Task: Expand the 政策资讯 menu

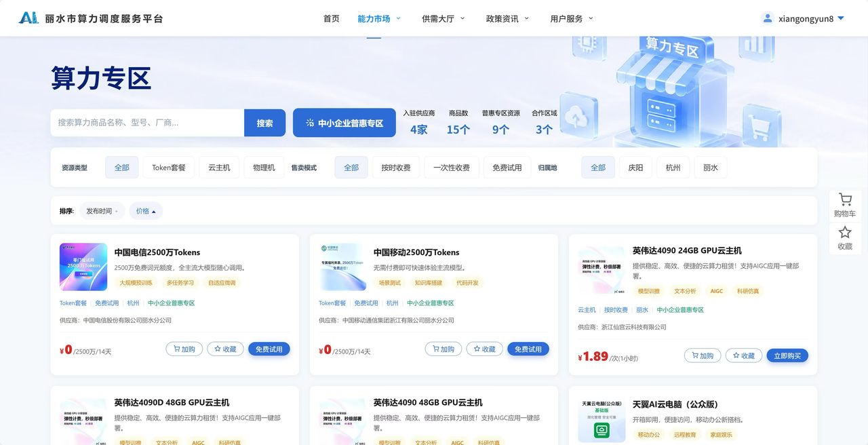Action: [x=508, y=18]
